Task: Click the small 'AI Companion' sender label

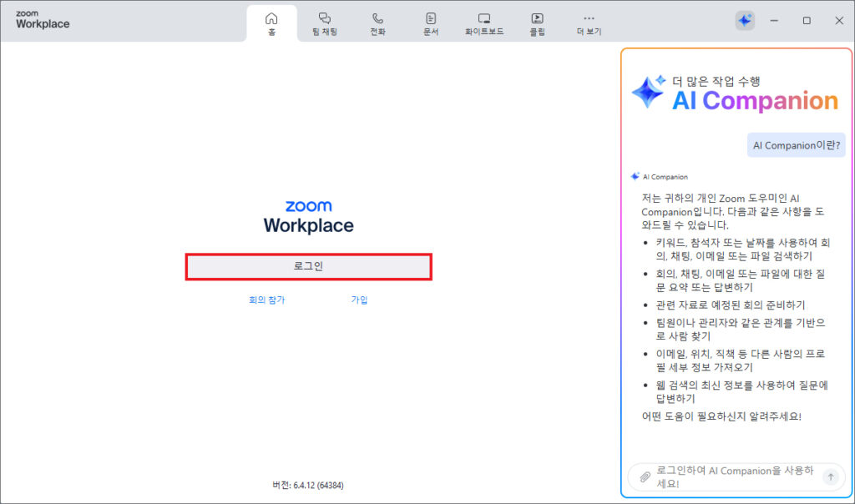Action: (x=665, y=177)
